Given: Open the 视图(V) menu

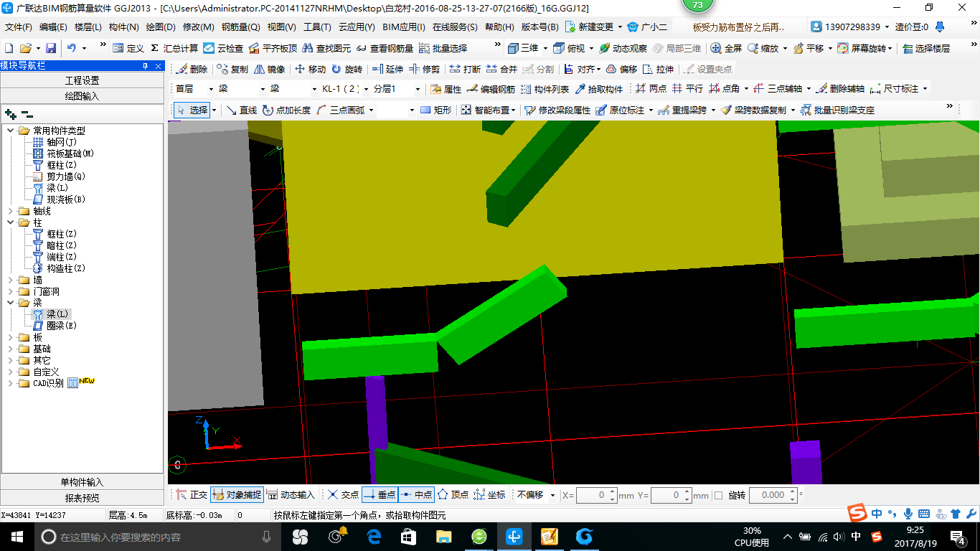Looking at the screenshot, I should (281, 27).
